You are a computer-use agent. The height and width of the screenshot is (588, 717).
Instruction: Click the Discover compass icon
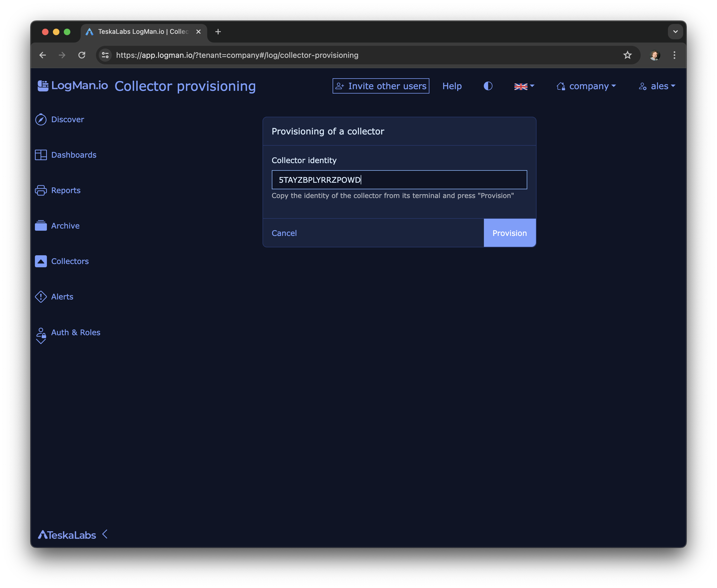click(41, 119)
